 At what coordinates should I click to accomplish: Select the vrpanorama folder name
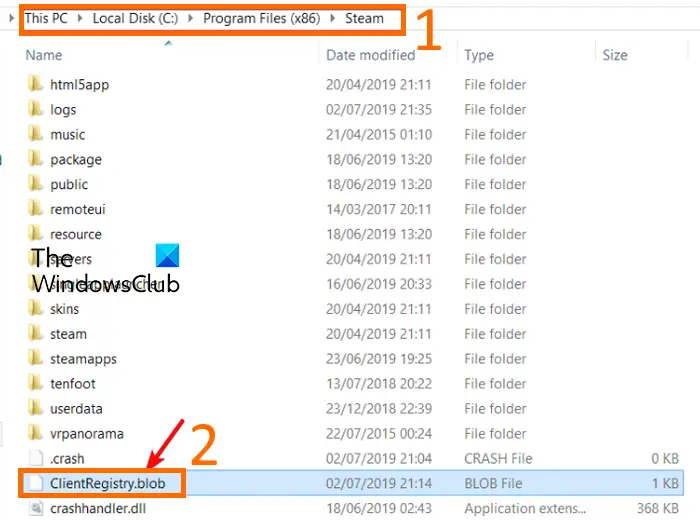coord(87,434)
